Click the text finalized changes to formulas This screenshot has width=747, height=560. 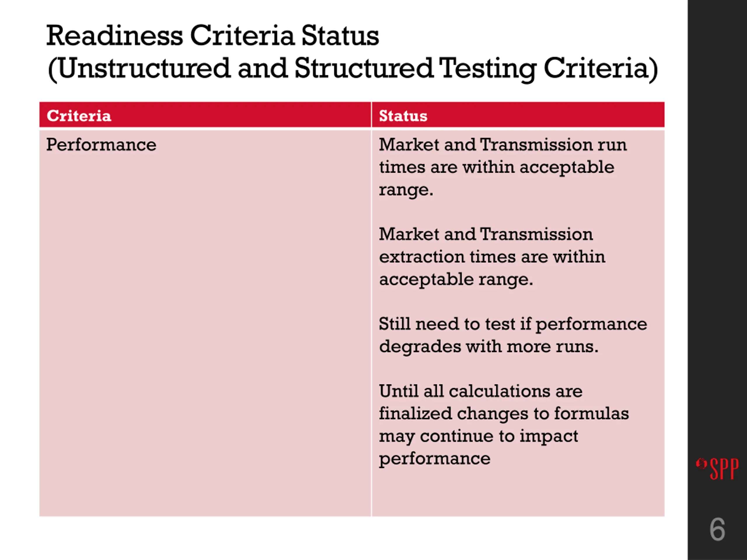[504, 414]
